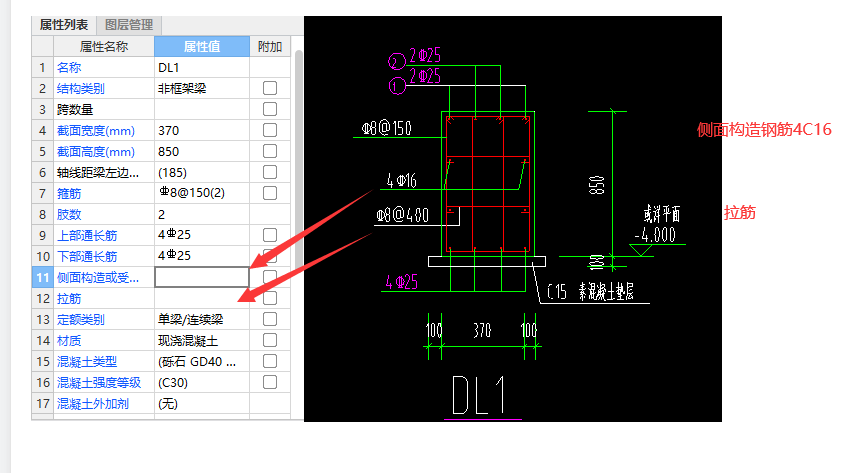Select the 肢数 value 2
The height and width of the screenshot is (473, 852).
[161, 215]
